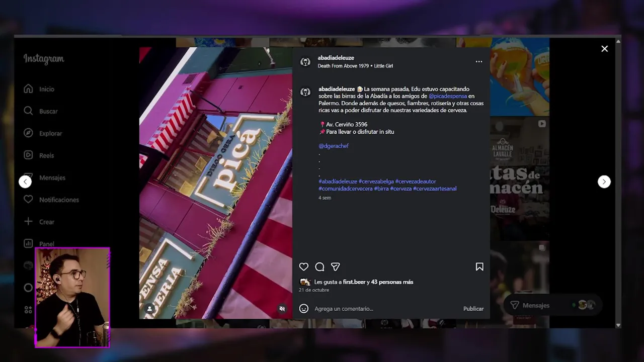
Task: Click the pica storefront video
Action: 216,183
